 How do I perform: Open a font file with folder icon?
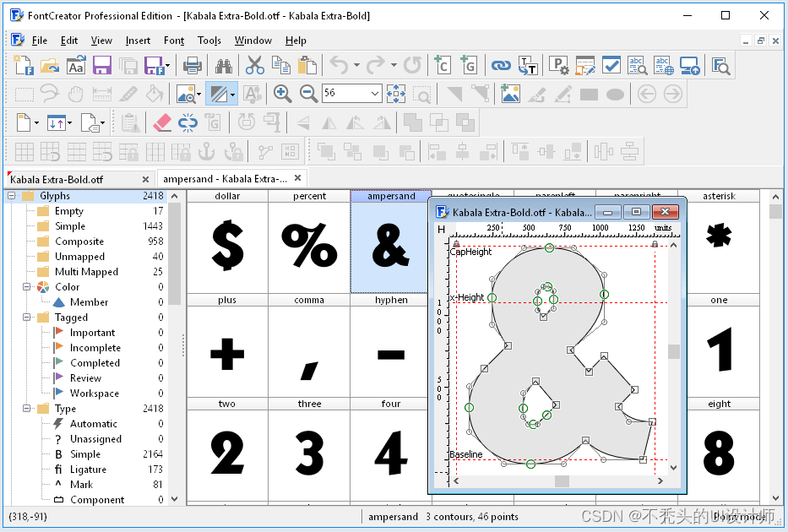point(50,65)
